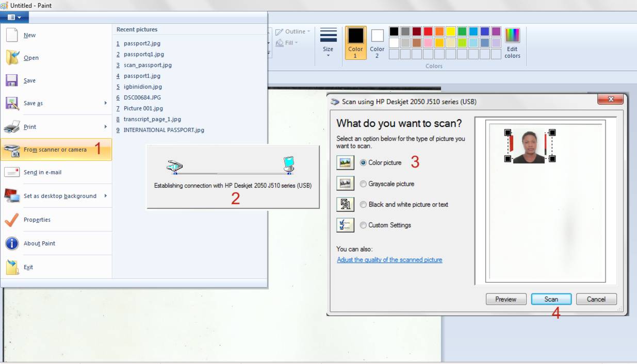Select Color 2 button

[x=377, y=42]
